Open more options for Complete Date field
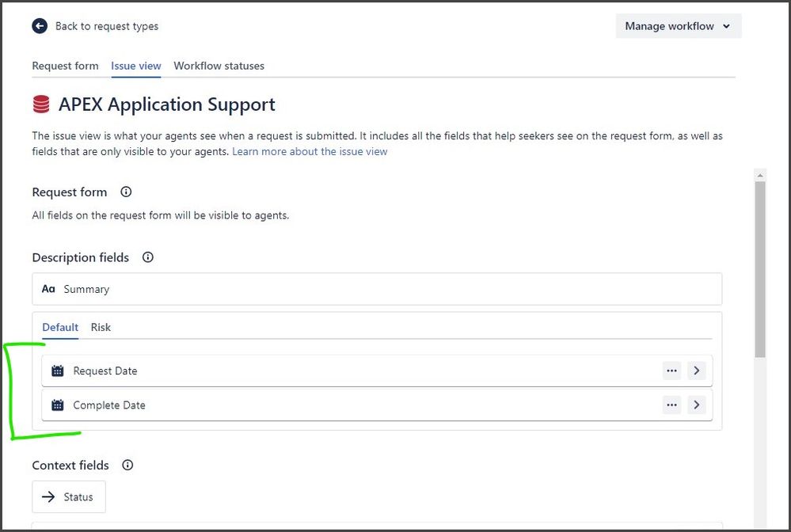The height and width of the screenshot is (532, 791). 671,405
